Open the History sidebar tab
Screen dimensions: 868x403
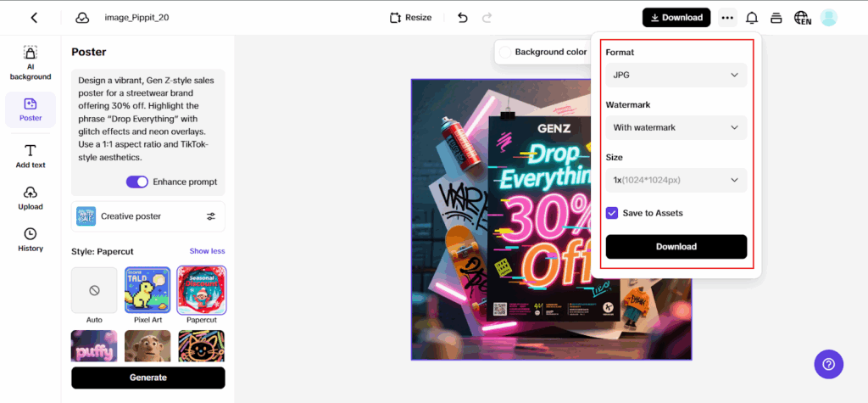click(31, 240)
